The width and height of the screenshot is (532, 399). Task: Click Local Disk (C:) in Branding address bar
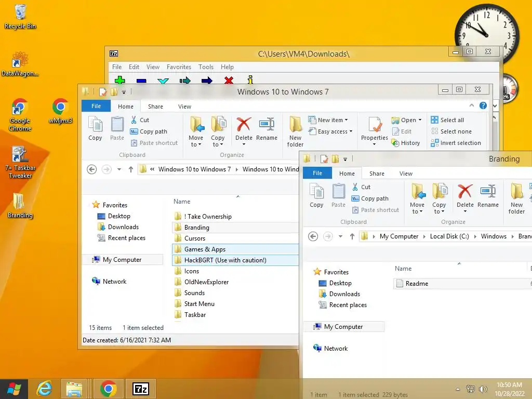click(449, 236)
